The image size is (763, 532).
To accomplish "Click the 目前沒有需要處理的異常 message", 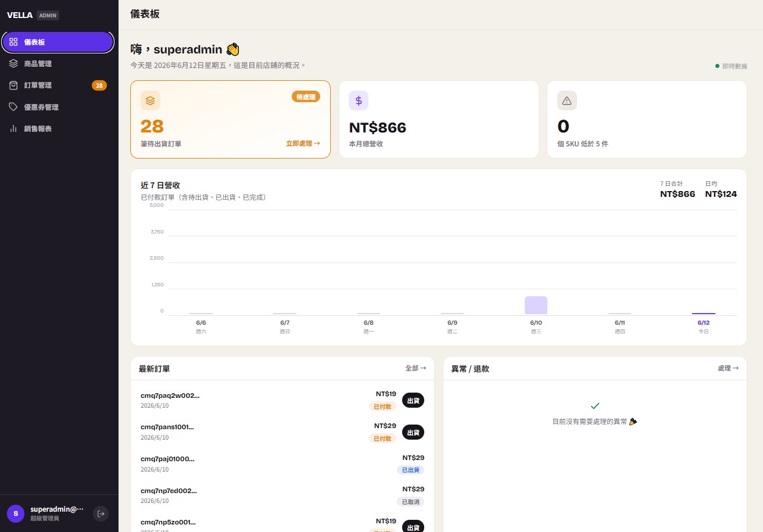I will pyautogui.click(x=594, y=422).
